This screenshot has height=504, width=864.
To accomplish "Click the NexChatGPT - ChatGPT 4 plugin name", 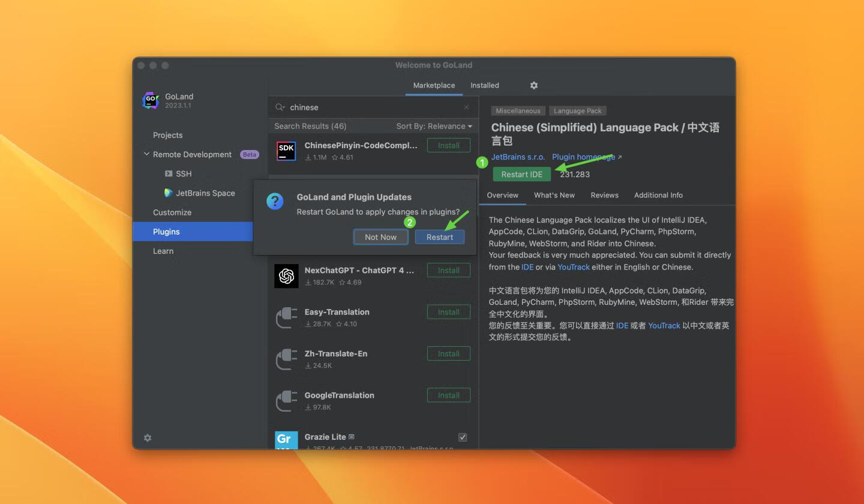I will coord(359,270).
